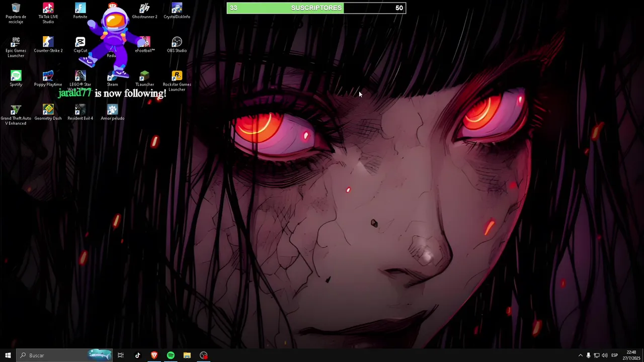Click the microphone tray icon

coord(588,355)
